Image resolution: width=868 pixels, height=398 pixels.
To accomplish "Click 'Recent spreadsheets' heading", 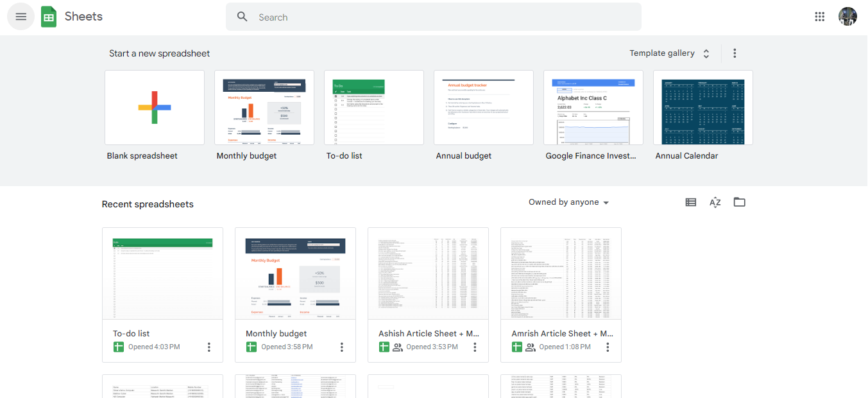I will [148, 204].
